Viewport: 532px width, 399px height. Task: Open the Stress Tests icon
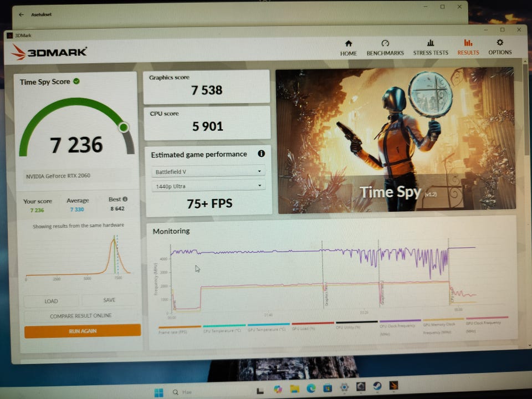[430, 43]
